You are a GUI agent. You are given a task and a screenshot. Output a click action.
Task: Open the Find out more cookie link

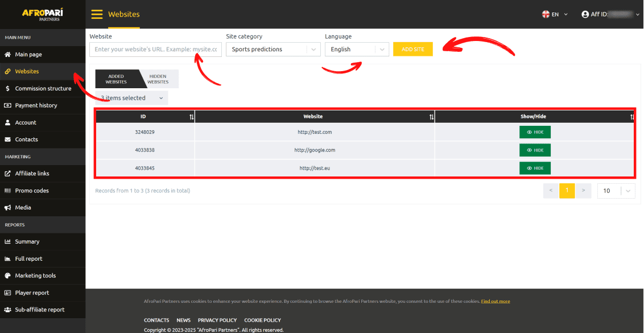[x=495, y=301]
